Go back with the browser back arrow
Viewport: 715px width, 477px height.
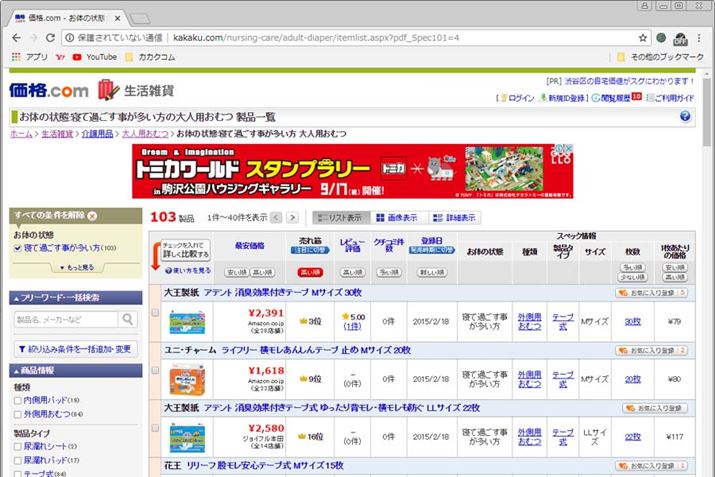pos(16,38)
